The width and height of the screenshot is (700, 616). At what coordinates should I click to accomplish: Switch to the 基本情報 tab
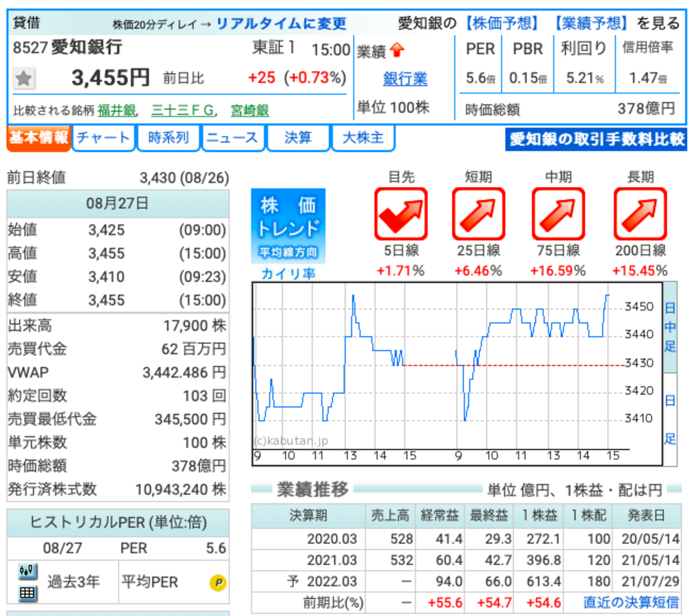38,138
